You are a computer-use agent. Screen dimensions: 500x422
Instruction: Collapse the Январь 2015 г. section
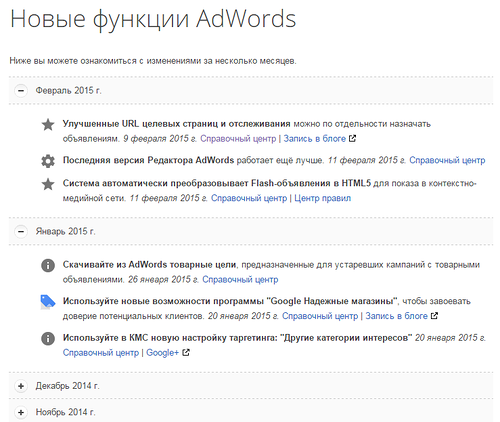[x=21, y=231]
